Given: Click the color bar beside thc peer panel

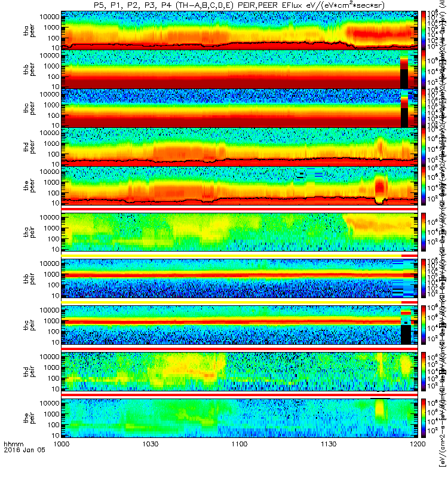Looking at the screenshot, I should (424, 108).
